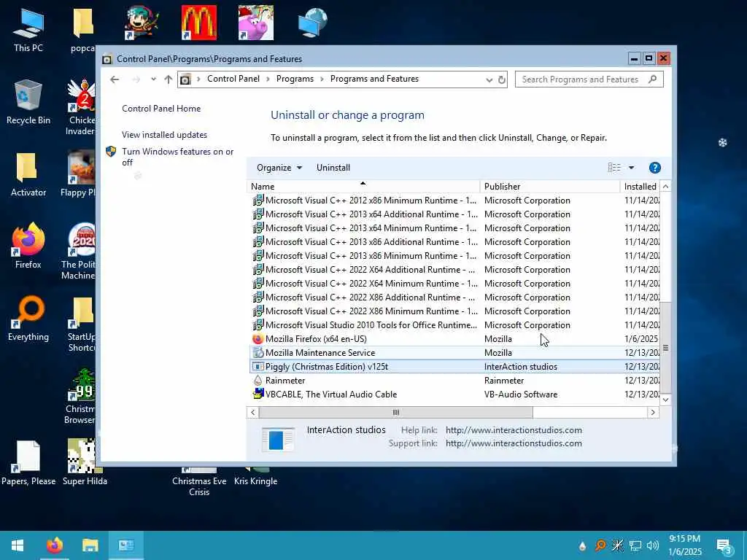Viewport: 747px width, 560px height.
Task: Click scroll down arrow of program list
Action: (x=665, y=400)
